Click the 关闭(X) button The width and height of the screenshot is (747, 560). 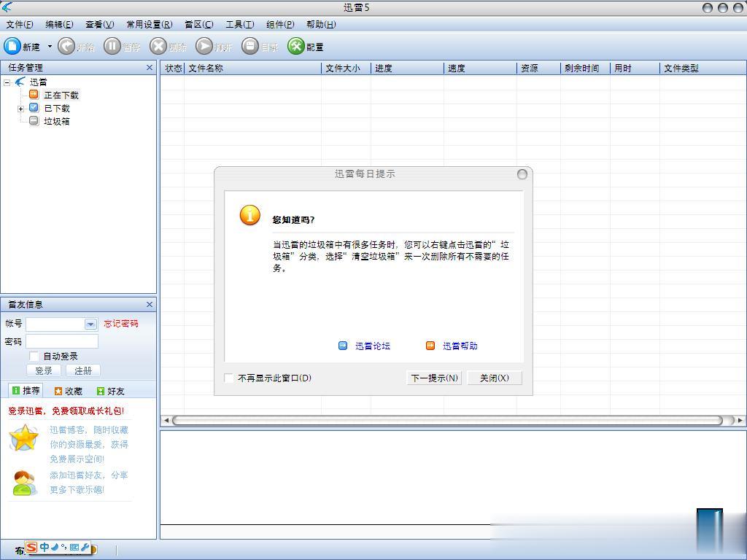coord(495,378)
